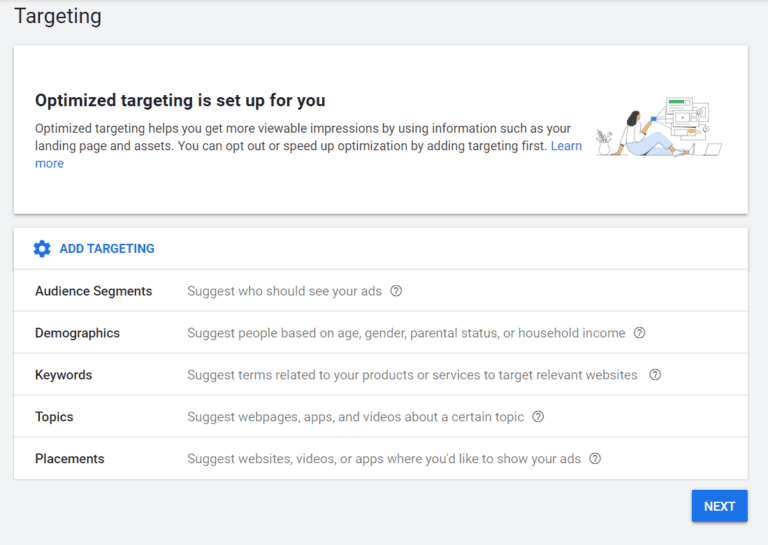
Task: Click the gear icon beside Add Targeting
Action: click(x=42, y=249)
